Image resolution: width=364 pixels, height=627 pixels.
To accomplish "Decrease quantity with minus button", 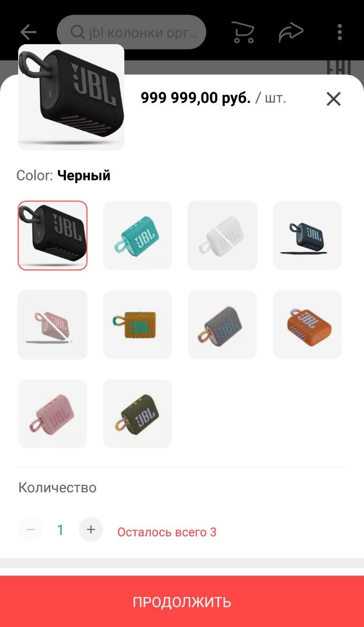I will [x=30, y=530].
